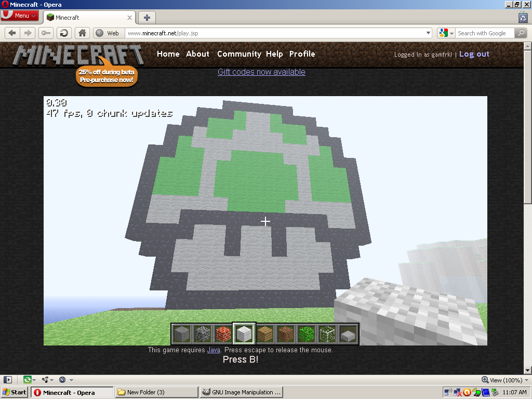532x399 pixels.
Task: Open the Opera Menu dropdown
Action: pos(20,16)
